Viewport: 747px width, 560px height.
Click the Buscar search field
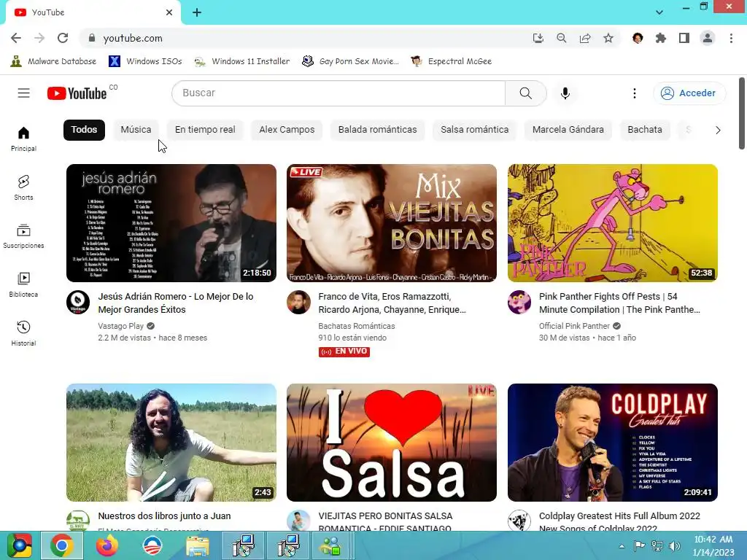[x=338, y=93]
